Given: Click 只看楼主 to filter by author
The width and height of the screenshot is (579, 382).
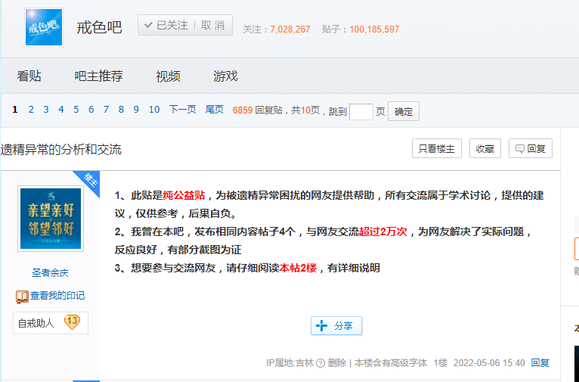Looking at the screenshot, I should 436,148.
